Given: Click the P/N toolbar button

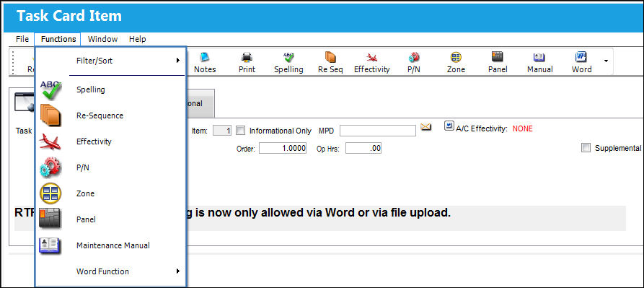Looking at the screenshot, I should coord(414,63).
